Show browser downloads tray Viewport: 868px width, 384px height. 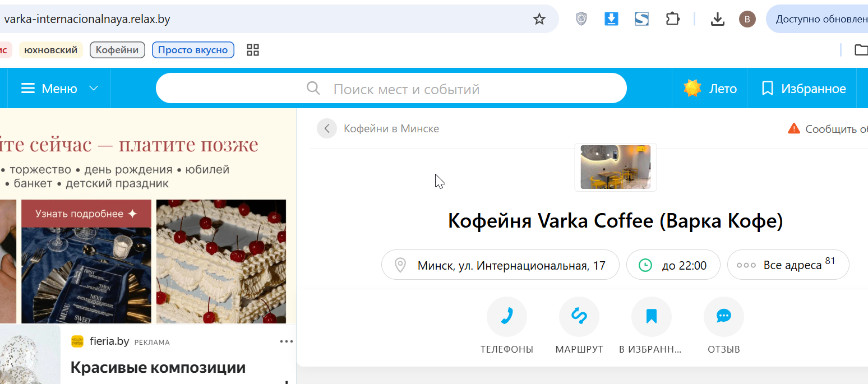click(x=717, y=20)
